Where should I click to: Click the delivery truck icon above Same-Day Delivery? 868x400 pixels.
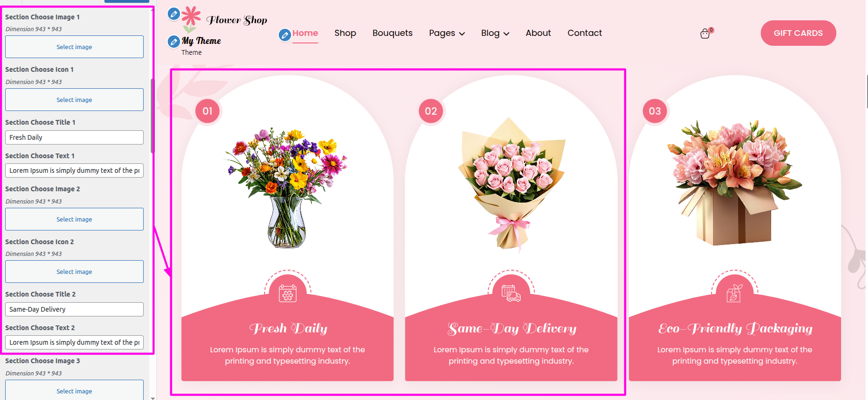pos(511,293)
